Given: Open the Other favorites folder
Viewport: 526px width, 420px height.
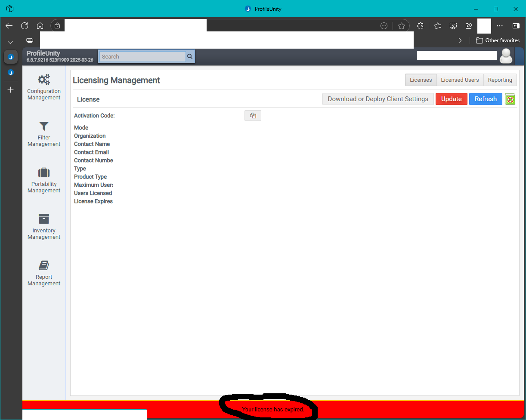Looking at the screenshot, I should tap(498, 40).
